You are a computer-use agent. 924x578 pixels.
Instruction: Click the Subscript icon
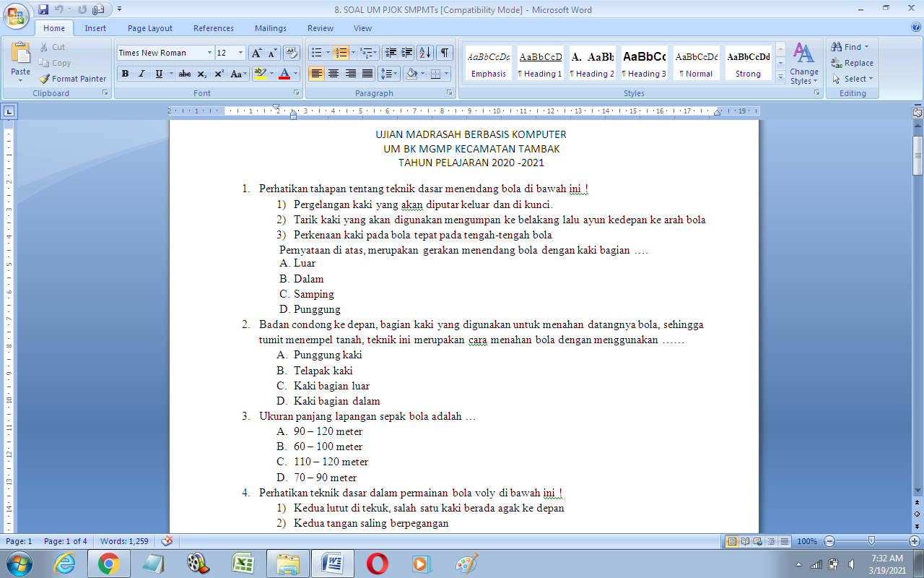[x=202, y=74]
